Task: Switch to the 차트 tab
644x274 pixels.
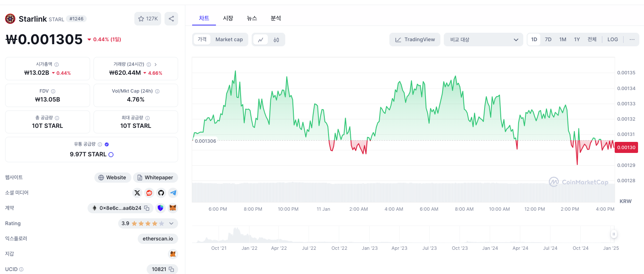Action: point(204,18)
